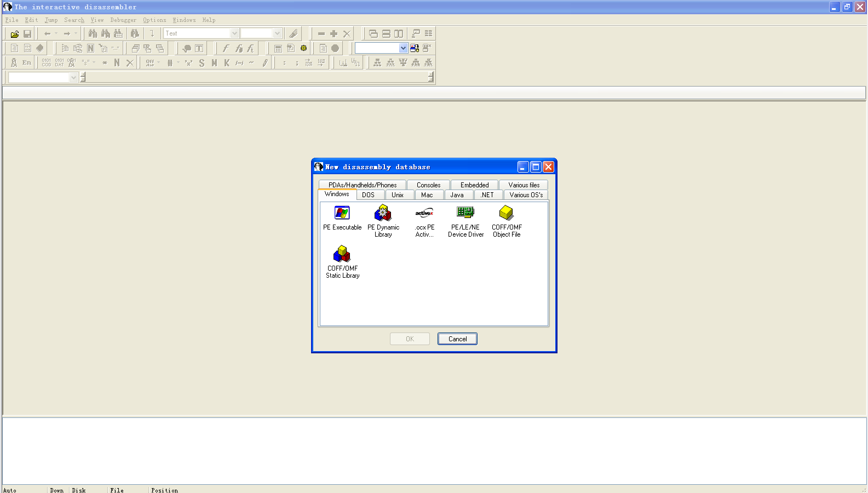Image resolution: width=868 pixels, height=493 pixels.
Task: Click the comment speech bubble icon
Action: click(x=187, y=48)
